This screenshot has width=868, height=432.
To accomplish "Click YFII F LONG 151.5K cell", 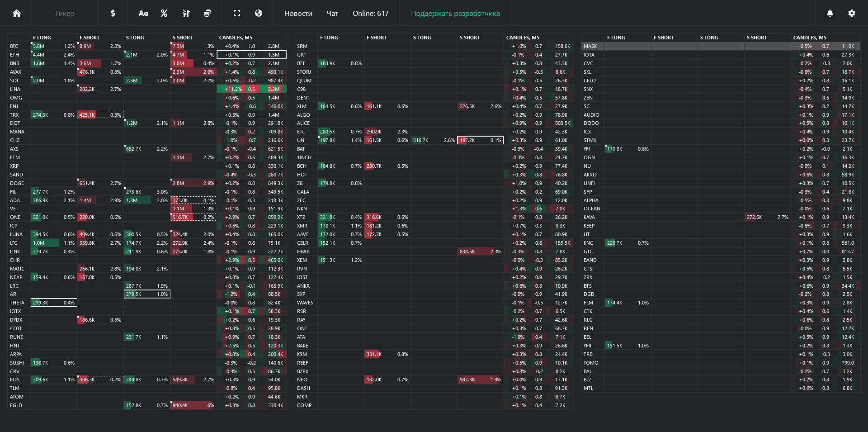I will click(628, 346).
